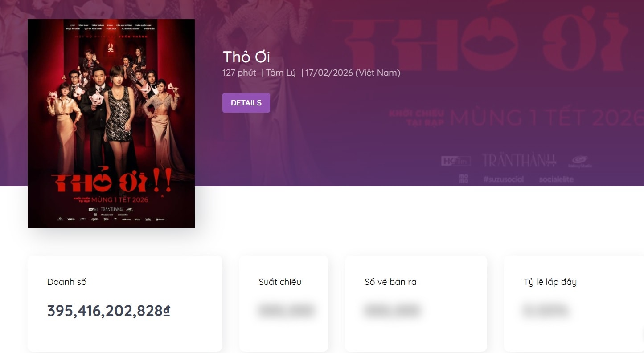Click the blurred Số vé bán ra value
Screen dimensions: 644x353
pyautogui.click(x=392, y=311)
